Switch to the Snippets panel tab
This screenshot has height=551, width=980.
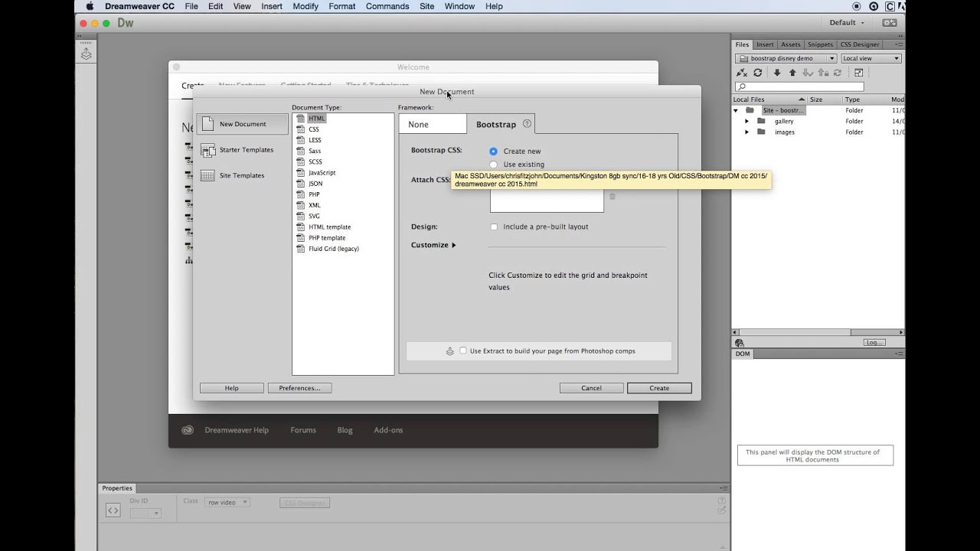coord(820,44)
